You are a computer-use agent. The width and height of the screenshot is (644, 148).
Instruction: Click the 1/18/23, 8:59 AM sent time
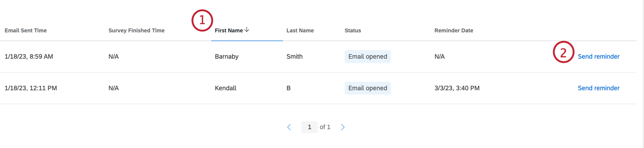tap(29, 57)
